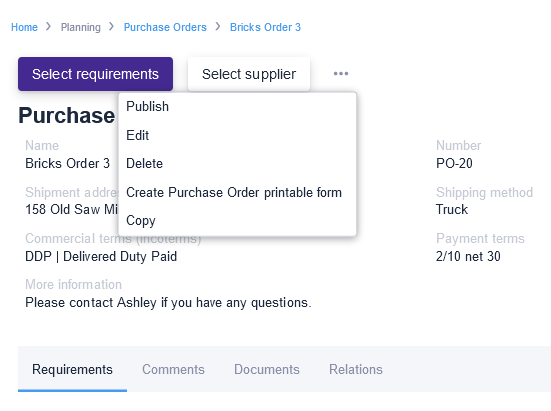Choose Copy from the actions menu
Viewport: 551px width, 411px height.
click(237, 221)
